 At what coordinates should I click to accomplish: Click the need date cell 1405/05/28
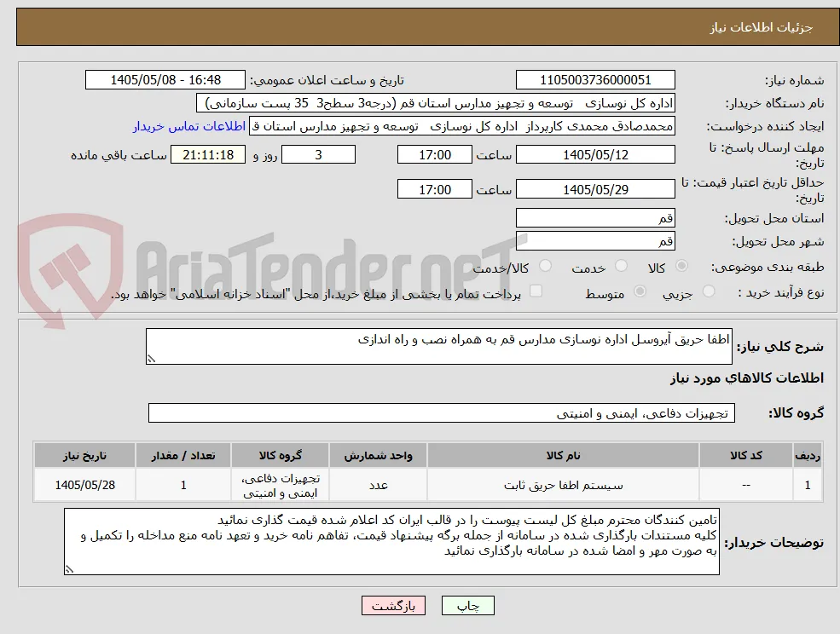(84, 485)
